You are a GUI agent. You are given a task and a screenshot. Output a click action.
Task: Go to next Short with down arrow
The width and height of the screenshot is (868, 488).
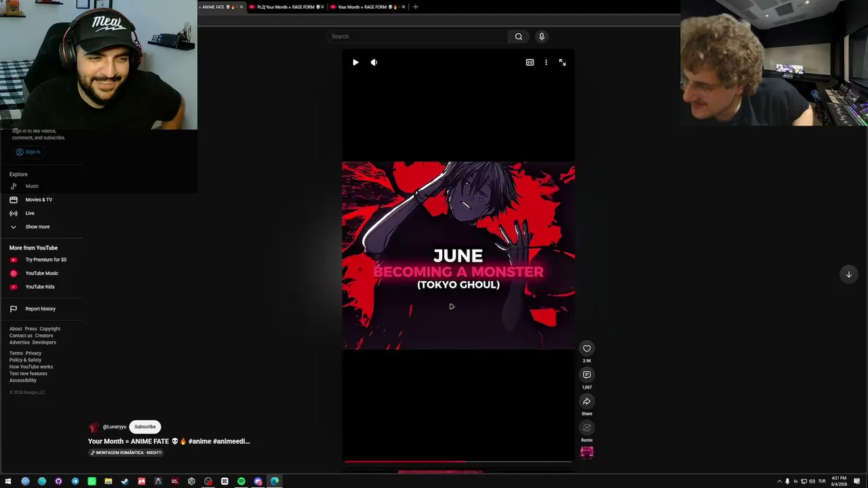coord(848,274)
